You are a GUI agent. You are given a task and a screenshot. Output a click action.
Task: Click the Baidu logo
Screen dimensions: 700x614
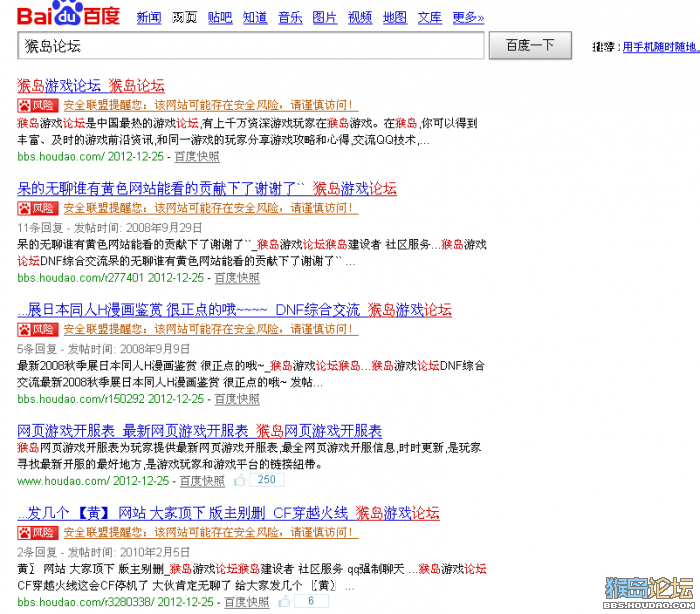click(x=69, y=13)
